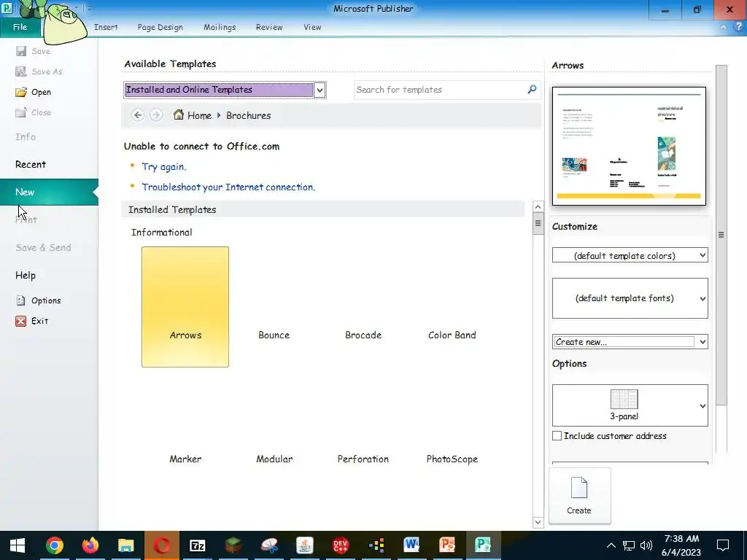Click the Create button
The width and height of the screenshot is (747, 560).
(579, 496)
